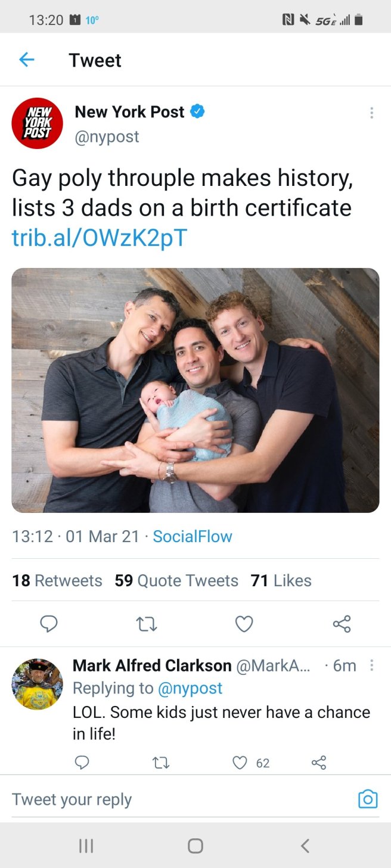Open the tweet's three-dot overflow menu

(x=372, y=113)
